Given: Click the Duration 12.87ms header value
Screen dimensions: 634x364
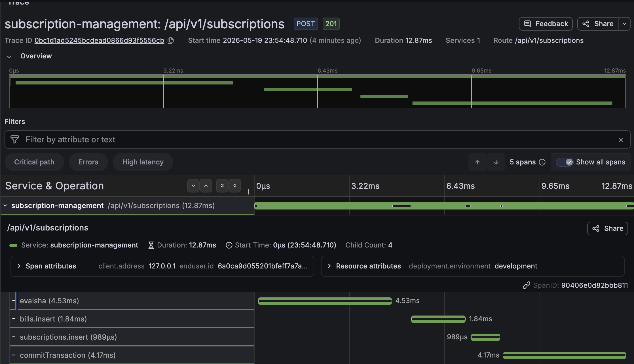Looking at the screenshot, I should point(419,41).
